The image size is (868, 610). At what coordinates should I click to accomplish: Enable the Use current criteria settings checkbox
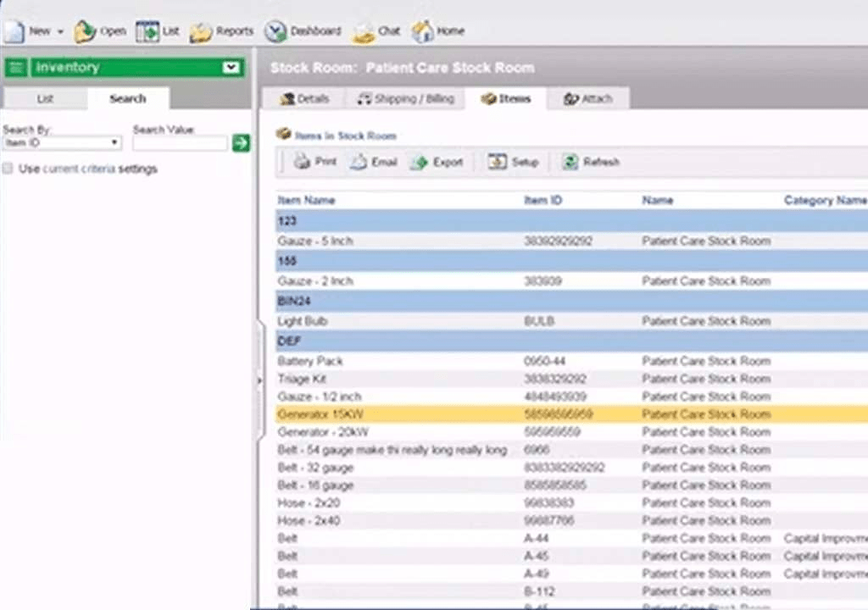[8, 168]
